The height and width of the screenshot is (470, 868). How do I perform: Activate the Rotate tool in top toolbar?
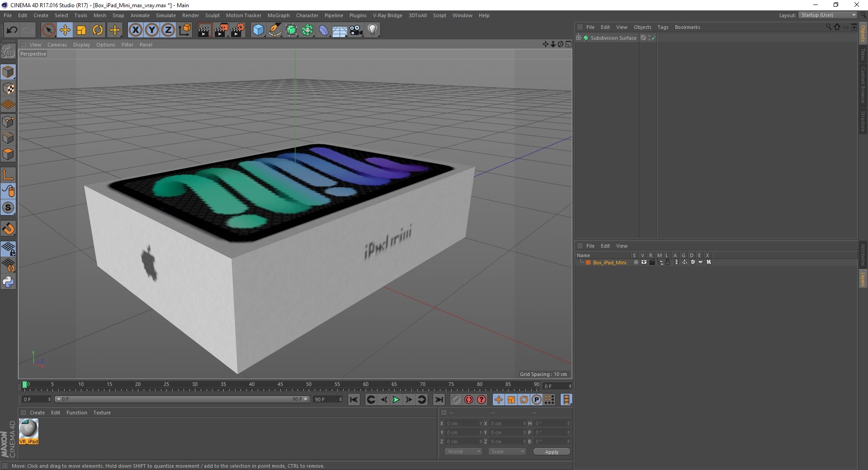click(x=98, y=30)
